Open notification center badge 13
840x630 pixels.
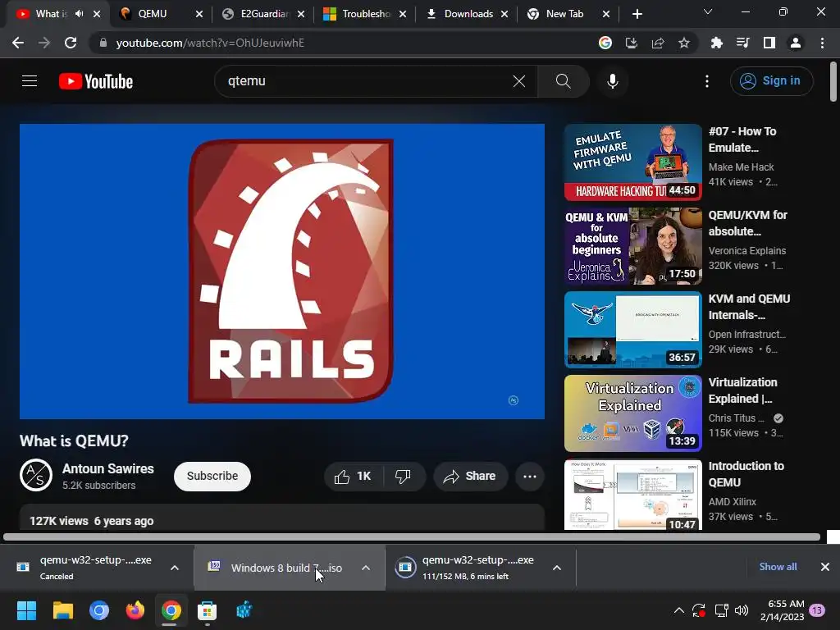(x=817, y=610)
